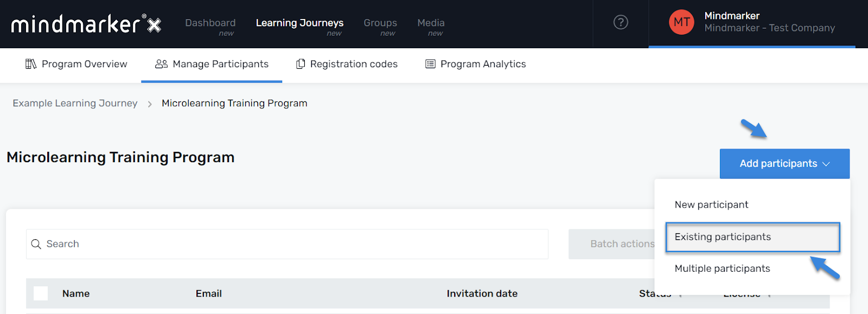868x314 pixels.
Task: Select Existing participants from the menu
Action: (753, 237)
